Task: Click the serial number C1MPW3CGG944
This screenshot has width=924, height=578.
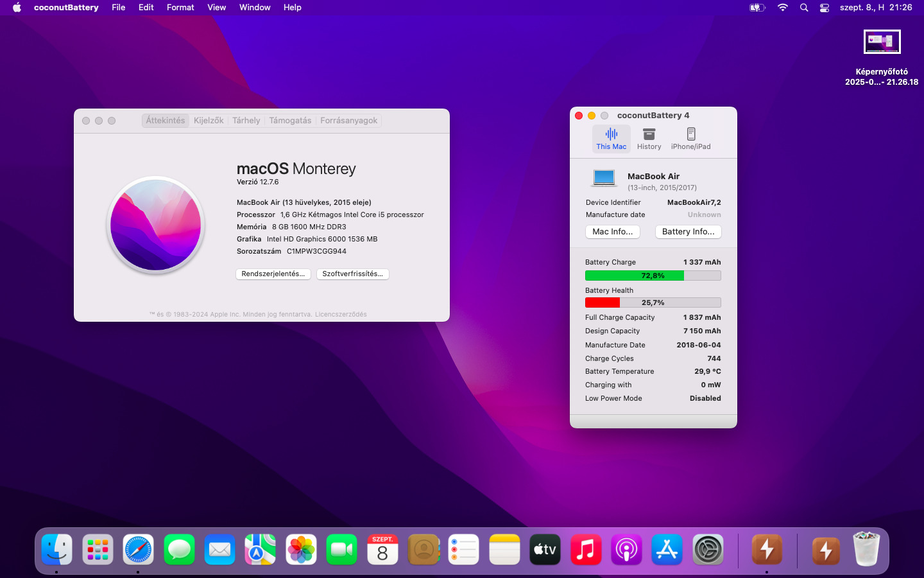Action: coord(316,252)
